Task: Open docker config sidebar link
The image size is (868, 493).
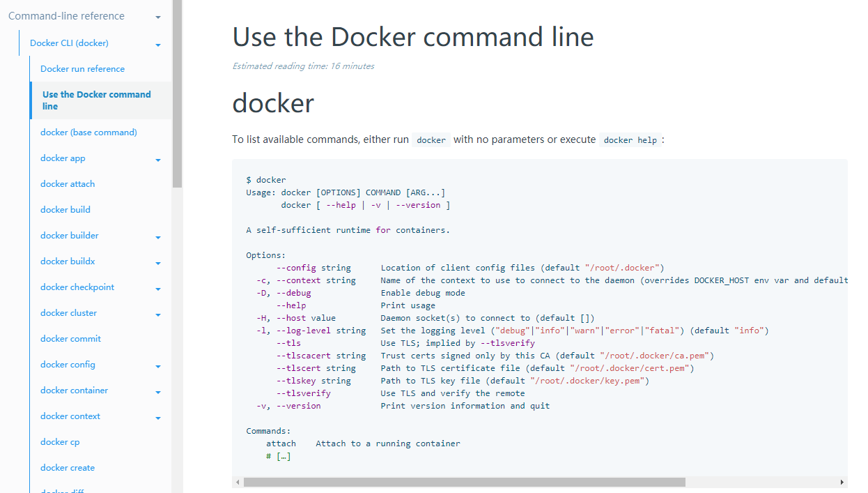Action: 68,365
